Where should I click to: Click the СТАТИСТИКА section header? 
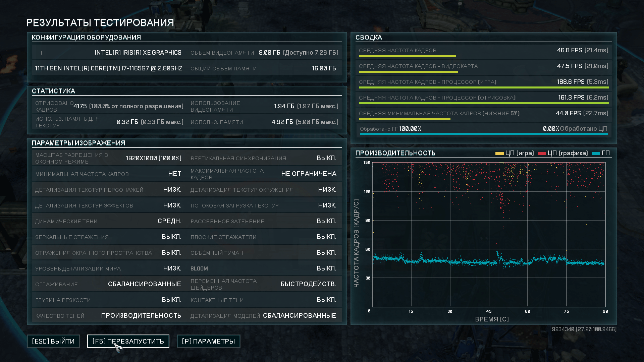[53, 91]
